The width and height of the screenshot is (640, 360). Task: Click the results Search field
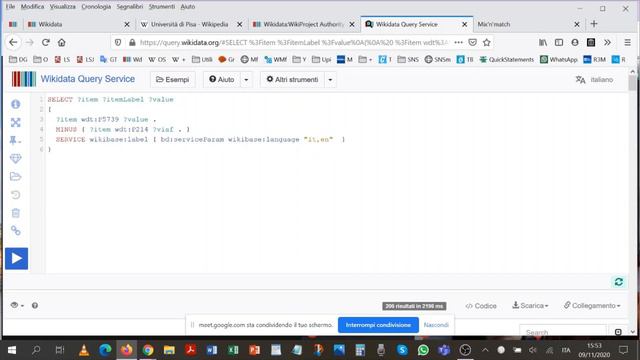click(562, 332)
